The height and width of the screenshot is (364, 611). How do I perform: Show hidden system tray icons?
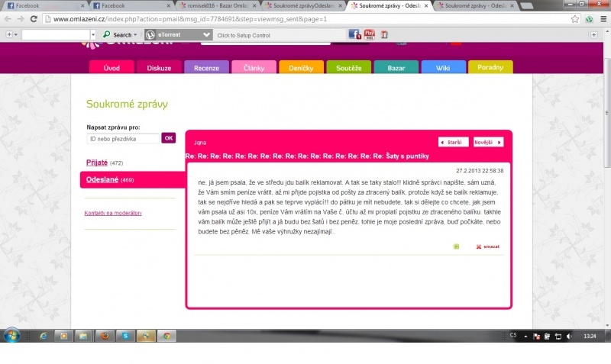pos(525,336)
